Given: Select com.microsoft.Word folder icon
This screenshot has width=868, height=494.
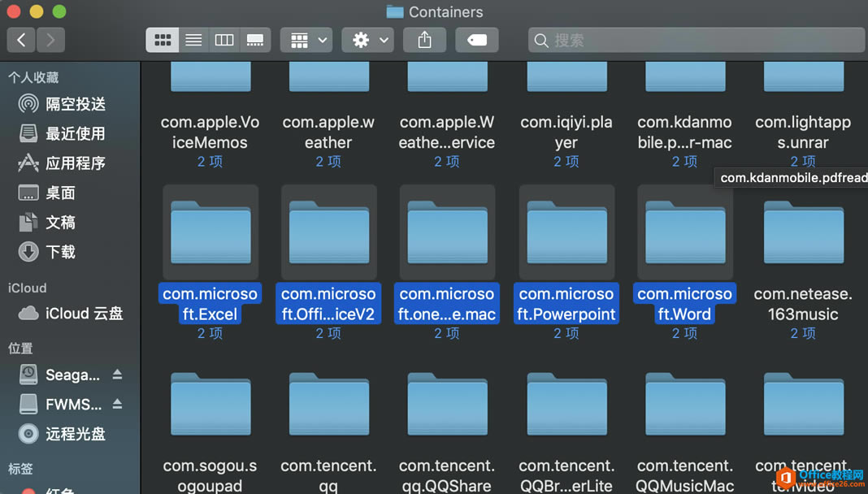Looking at the screenshot, I should [x=685, y=232].
